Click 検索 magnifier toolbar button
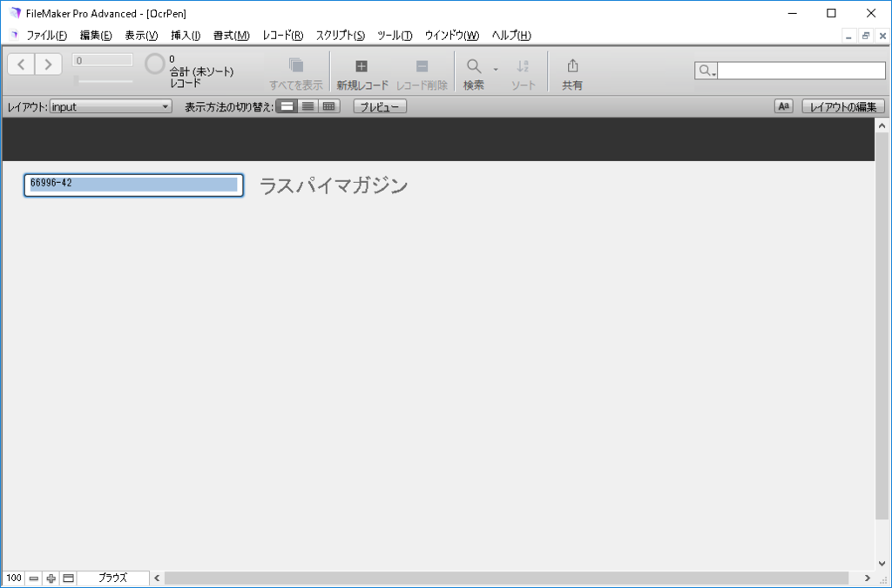Image resolution: width=892 pixels, height=588 pixels. 473,73
